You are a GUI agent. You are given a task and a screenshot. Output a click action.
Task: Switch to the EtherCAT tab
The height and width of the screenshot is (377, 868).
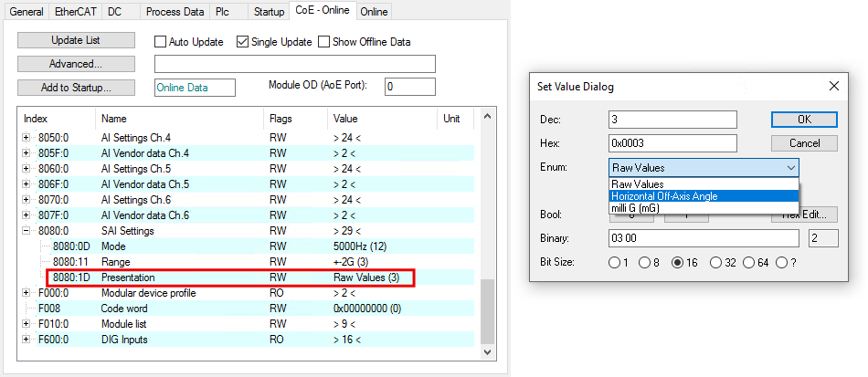pyautogui.click(x=75, y=12)
